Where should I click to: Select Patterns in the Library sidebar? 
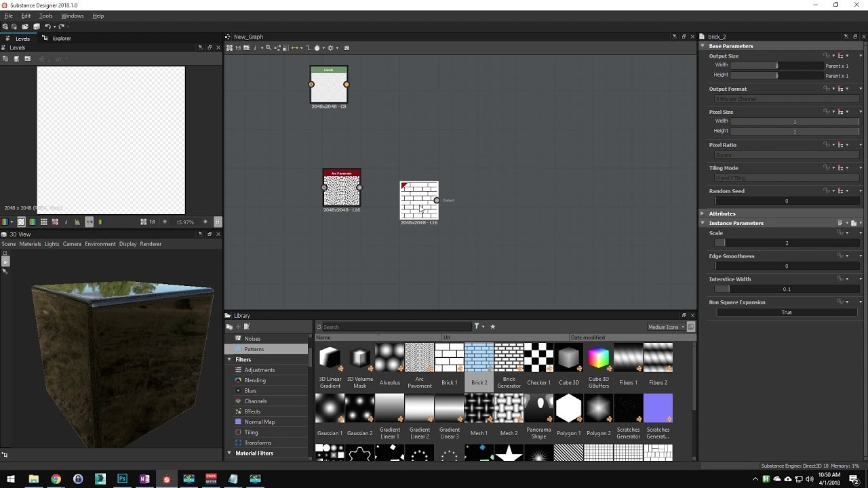(x=254, y=348)
